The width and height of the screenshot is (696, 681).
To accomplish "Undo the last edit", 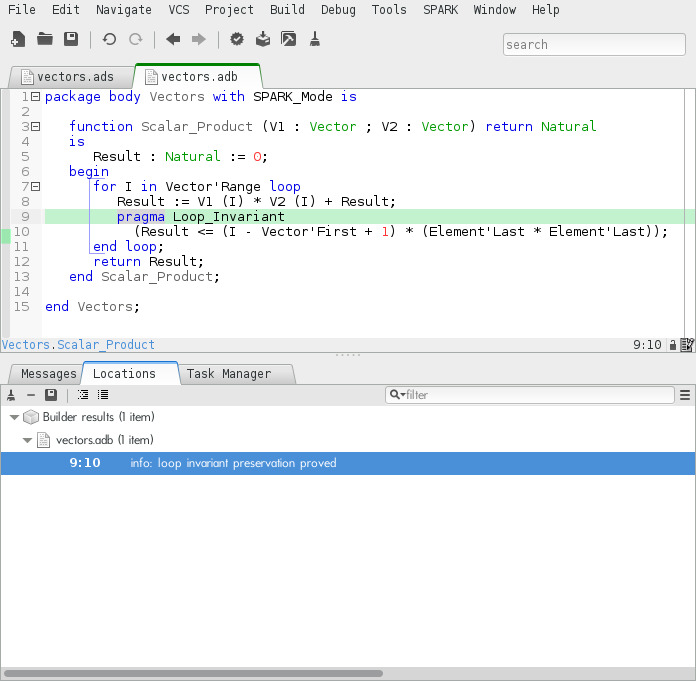I will click(109, 40).
